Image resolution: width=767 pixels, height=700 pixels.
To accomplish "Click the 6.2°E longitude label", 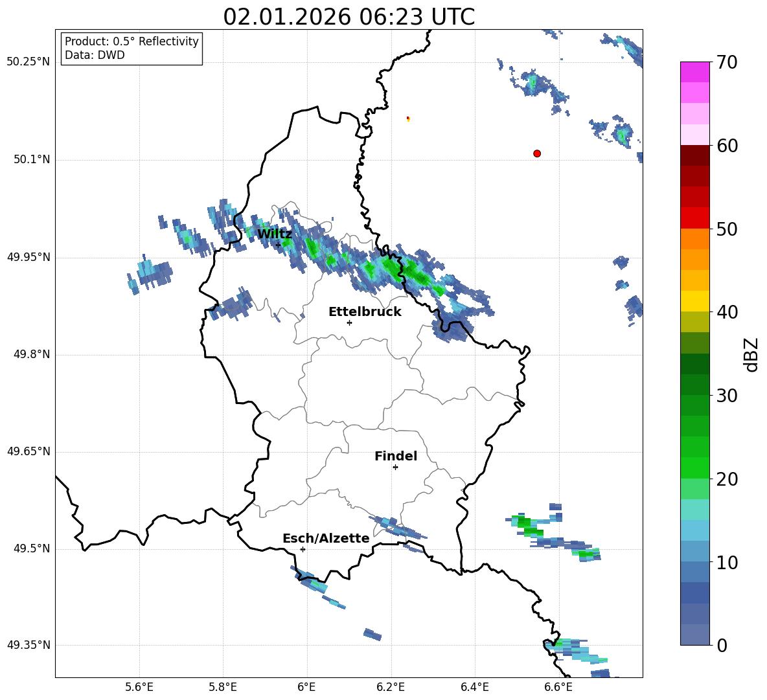I will pos(391,687).
